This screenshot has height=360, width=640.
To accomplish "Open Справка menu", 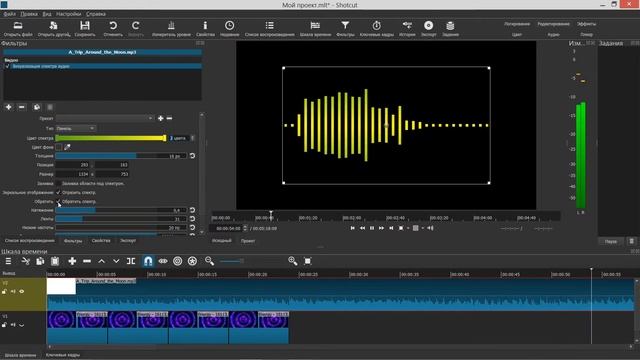I will [96, 14].
